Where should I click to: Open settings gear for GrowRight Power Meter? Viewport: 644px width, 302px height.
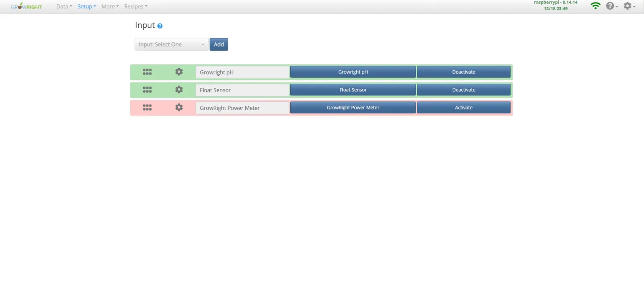[x=179, y=108]
